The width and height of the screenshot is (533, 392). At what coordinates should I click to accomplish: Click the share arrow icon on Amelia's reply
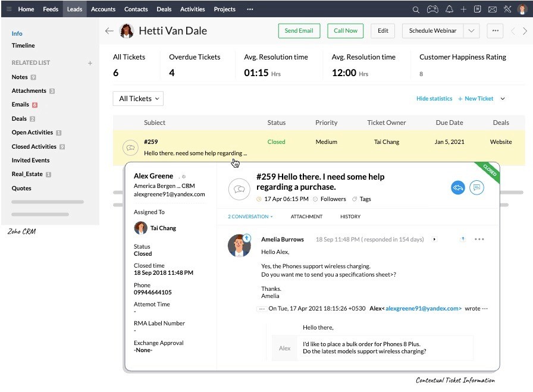pyautogui.click(x=463, y=239)
